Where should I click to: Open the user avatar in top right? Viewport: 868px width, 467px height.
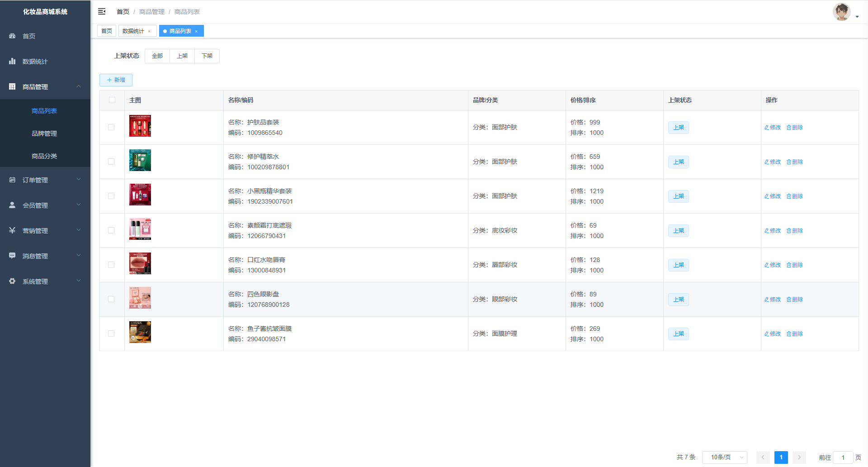pyautogui.click(x=841, y=12)
